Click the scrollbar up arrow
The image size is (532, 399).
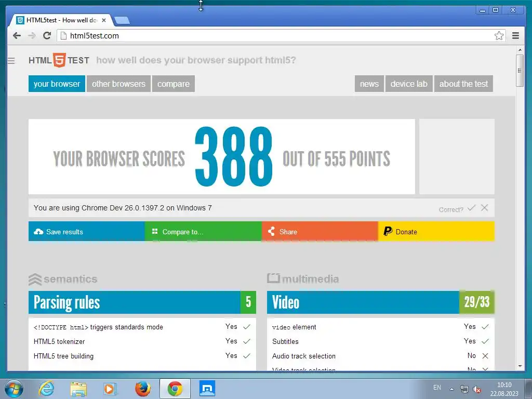[x=520, y=50]
